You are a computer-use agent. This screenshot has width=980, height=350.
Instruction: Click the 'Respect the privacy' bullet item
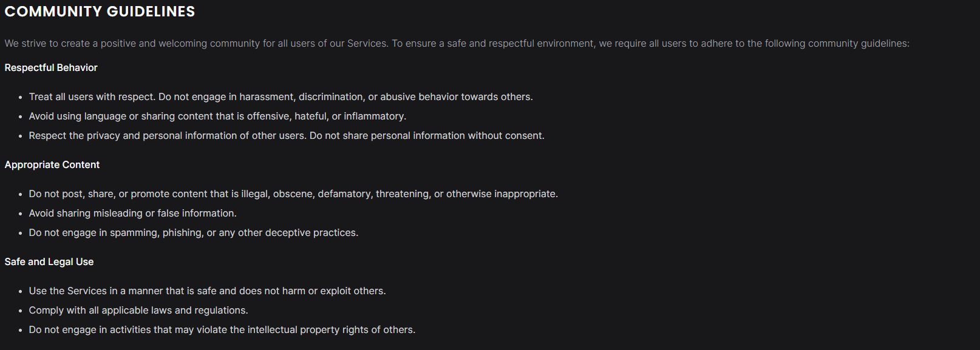click(x=287, y=136)
